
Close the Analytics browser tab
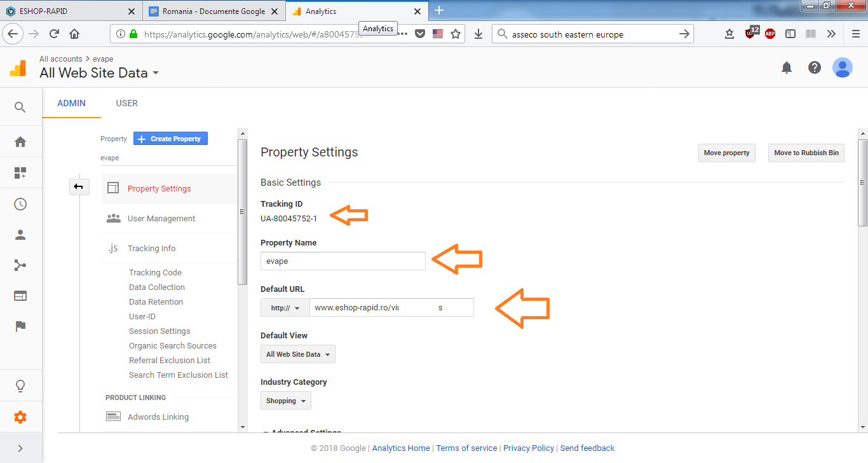[x=417, y=11]
